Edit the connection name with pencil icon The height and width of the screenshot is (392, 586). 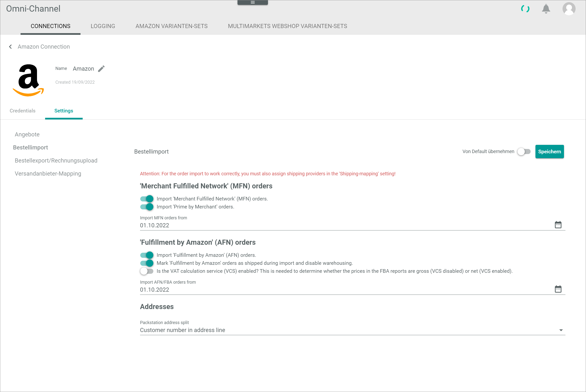tap(101, 68)
